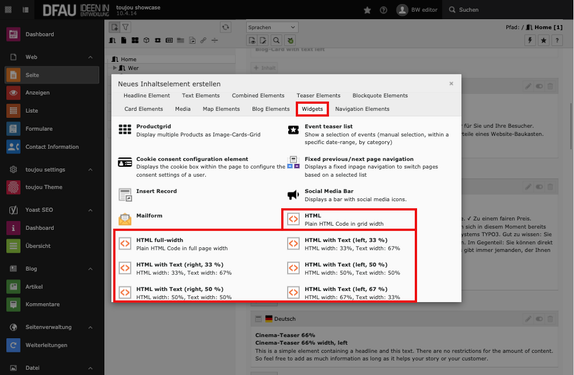This screenshot has height=375, width=574.
Task: Open toujou Theme fingerprint module
Action: click(x=13, y=187)
